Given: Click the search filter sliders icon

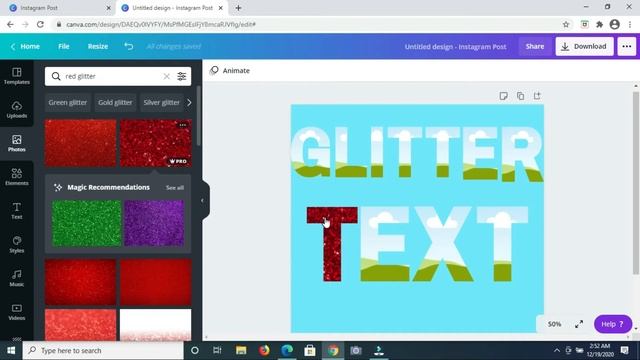Looking at the screenshot, I should tap(182, 76).
